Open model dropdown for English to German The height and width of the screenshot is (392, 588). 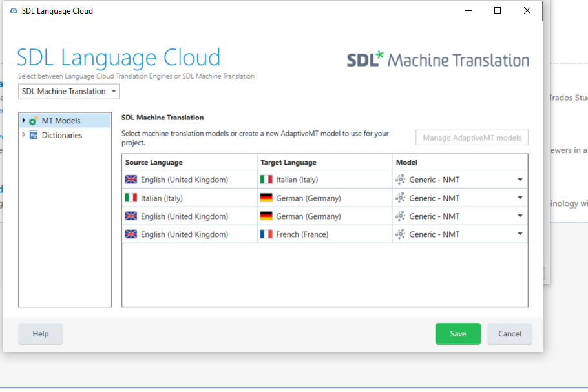520,216
